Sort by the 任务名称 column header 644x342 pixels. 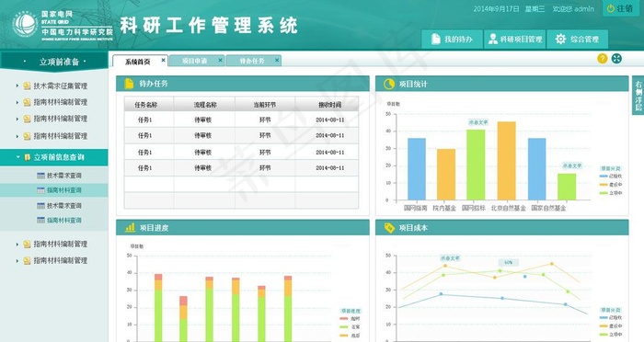pyautogui.click(x=149, y=104)
